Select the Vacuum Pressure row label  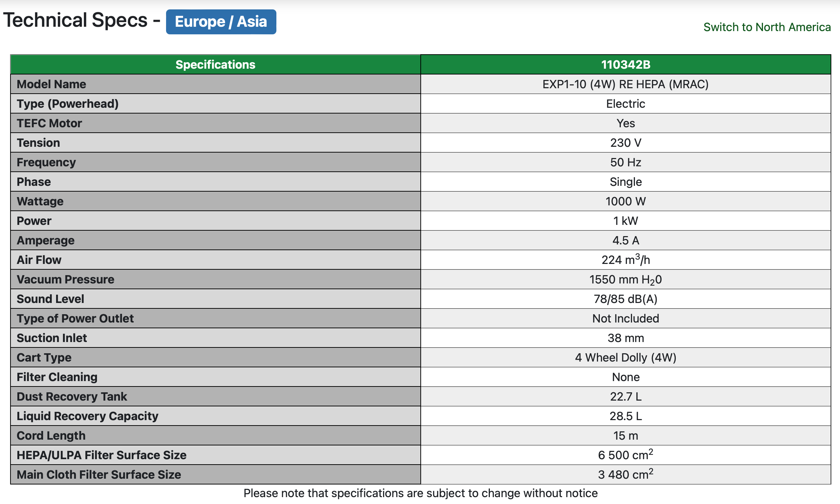coord(65,279)
